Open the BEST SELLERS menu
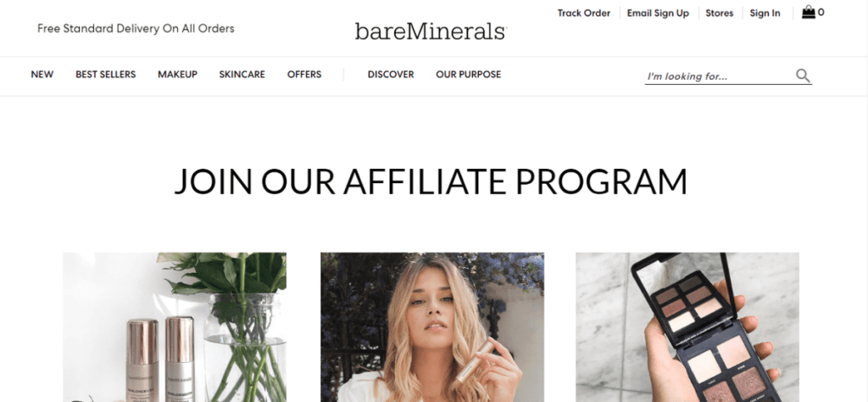868x402 pixels. (x=106, y=74)
